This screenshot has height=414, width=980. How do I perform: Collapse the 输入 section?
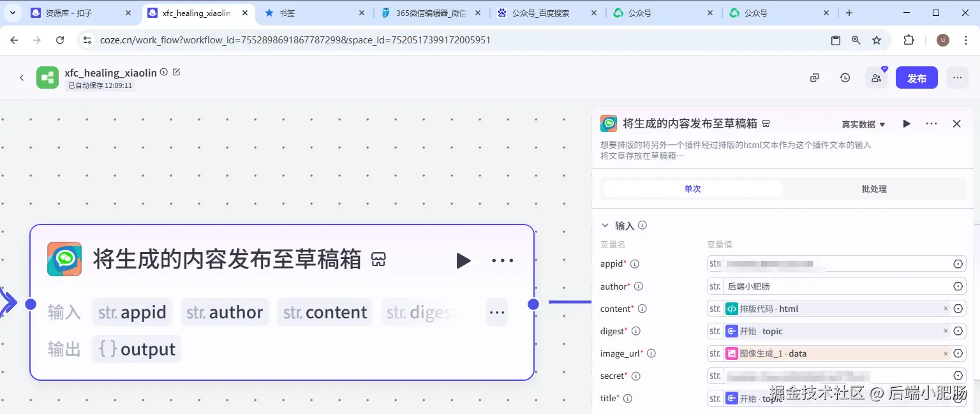[605, 225]
